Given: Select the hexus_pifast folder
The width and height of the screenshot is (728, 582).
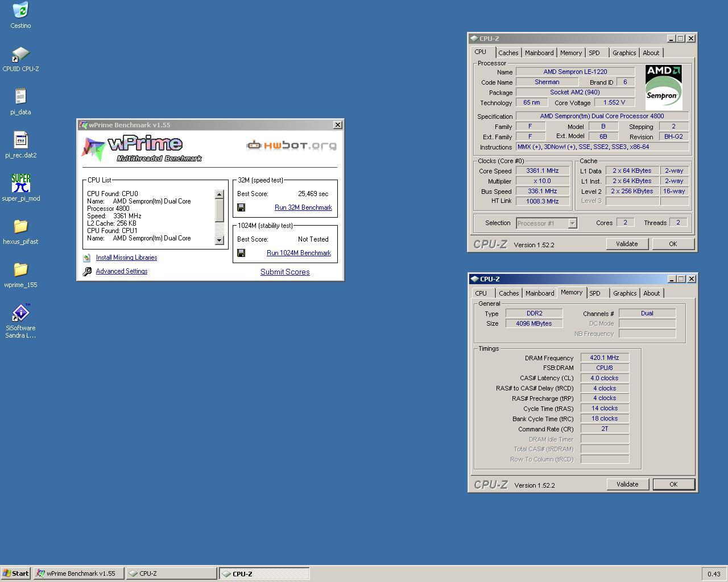Looking at the screenshot, I should [20, 226].
